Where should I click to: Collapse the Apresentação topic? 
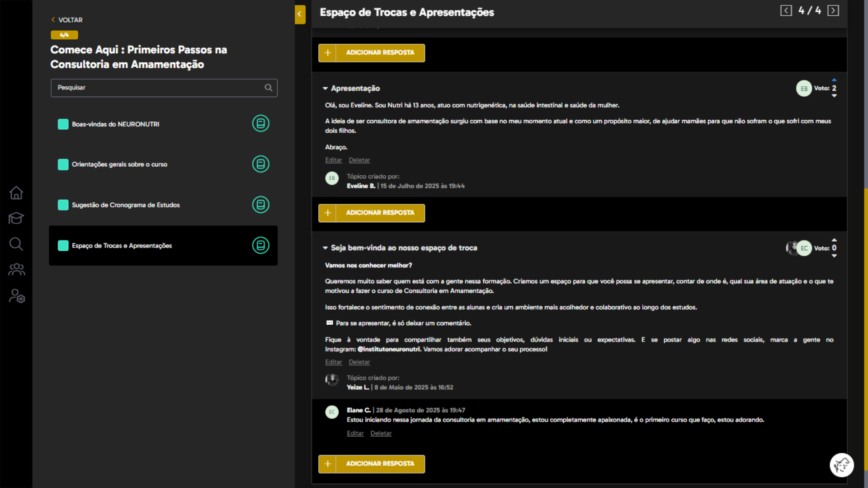click(325, 89)
